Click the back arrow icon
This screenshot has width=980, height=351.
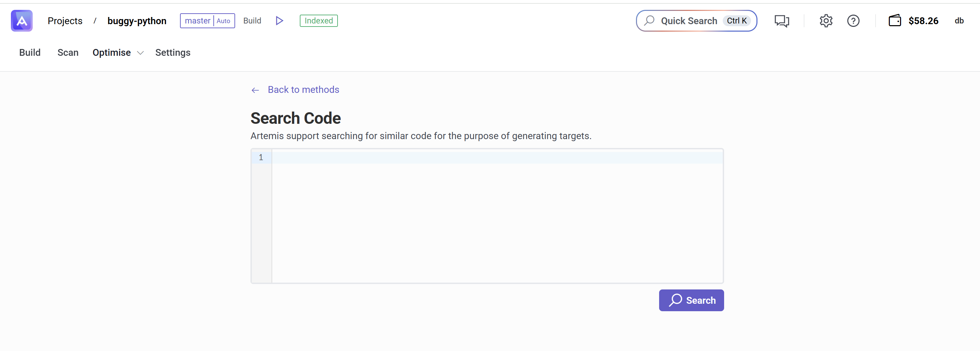click(x=255, y=90)
